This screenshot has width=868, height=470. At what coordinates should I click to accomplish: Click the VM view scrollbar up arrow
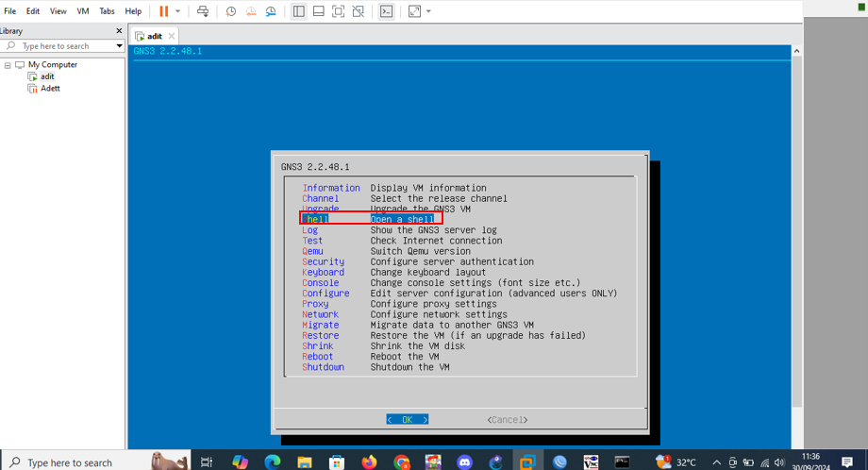[x=796, y=51]
